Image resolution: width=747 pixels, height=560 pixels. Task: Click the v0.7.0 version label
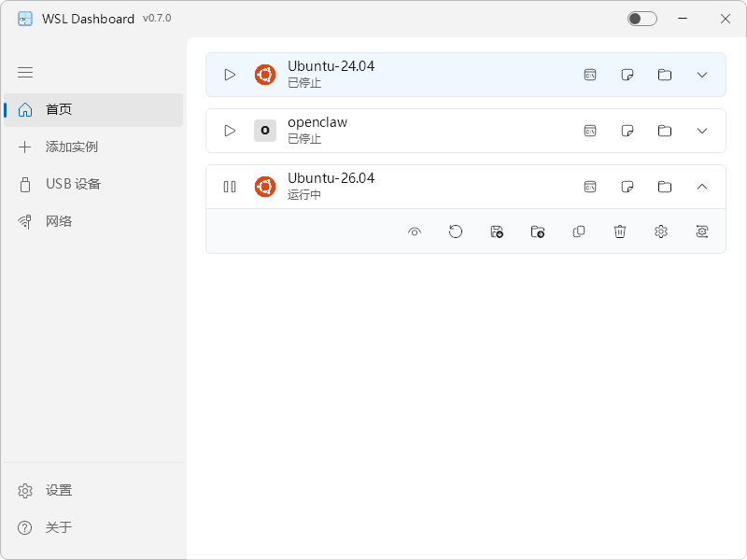tap(157, 18)
